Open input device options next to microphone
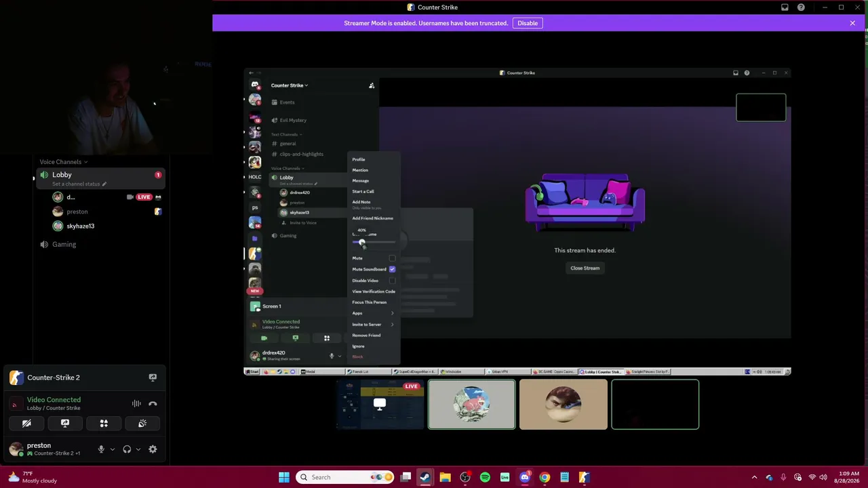This screenshot has height=488, width=868. tap(112, 449)
